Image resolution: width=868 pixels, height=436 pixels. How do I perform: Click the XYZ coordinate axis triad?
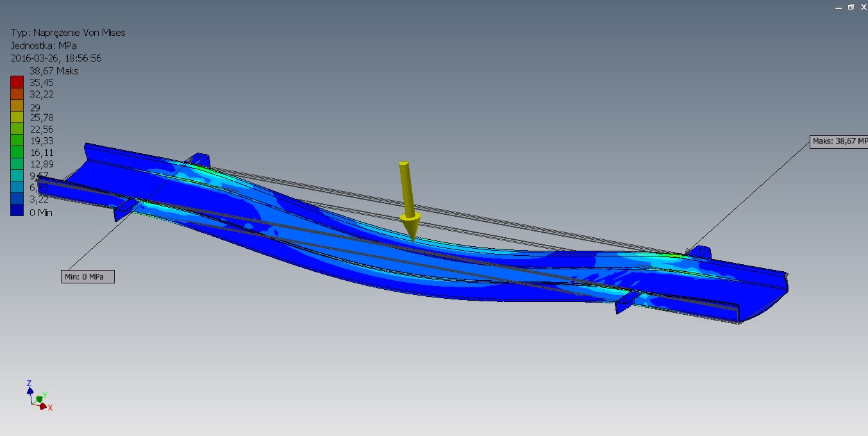[x=39, y=396]
